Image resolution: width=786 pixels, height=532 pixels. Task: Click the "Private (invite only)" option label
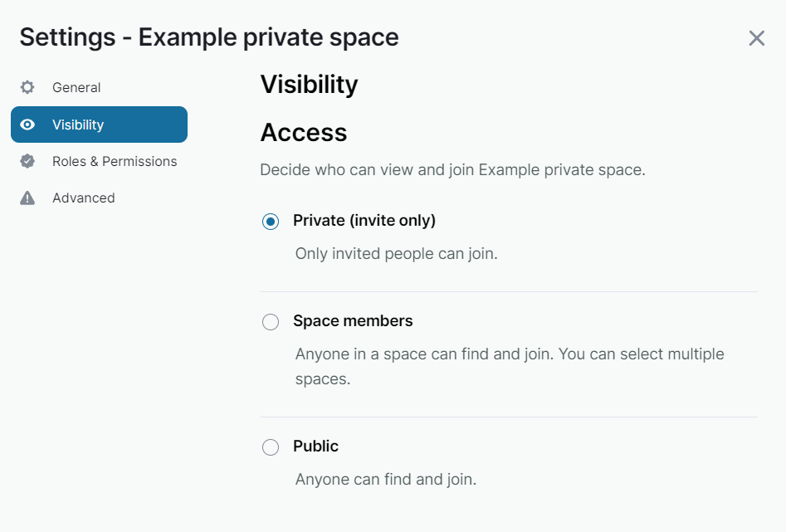tap(364, 220)
